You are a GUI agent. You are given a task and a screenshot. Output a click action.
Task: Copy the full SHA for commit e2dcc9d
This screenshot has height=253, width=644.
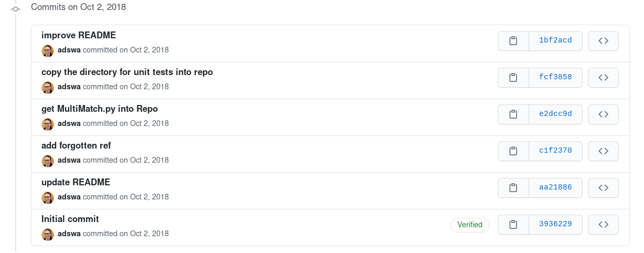click(513, 114)
